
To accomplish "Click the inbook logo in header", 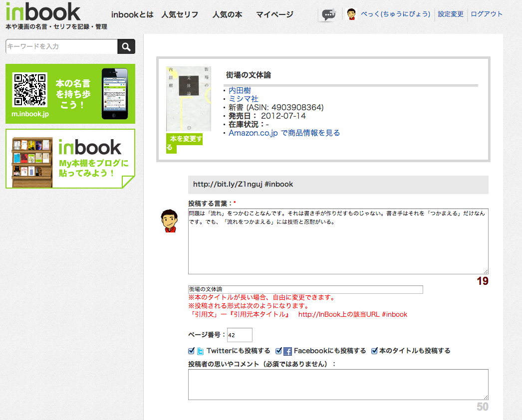I will (43, 11).
